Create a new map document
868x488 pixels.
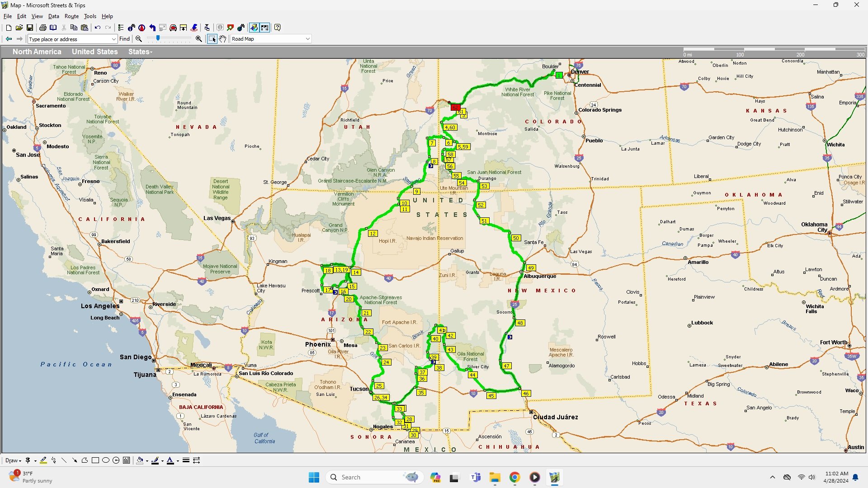coord(9,28)
